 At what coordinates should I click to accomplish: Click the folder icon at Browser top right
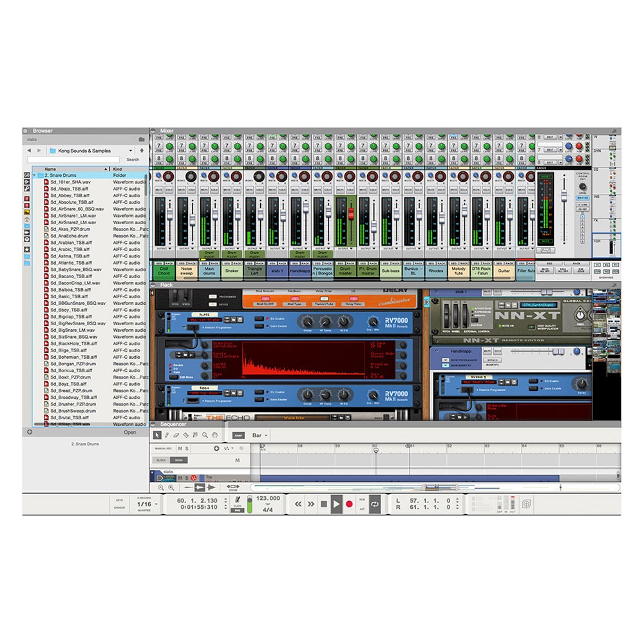pyautogui.click(x=142, y=140)
